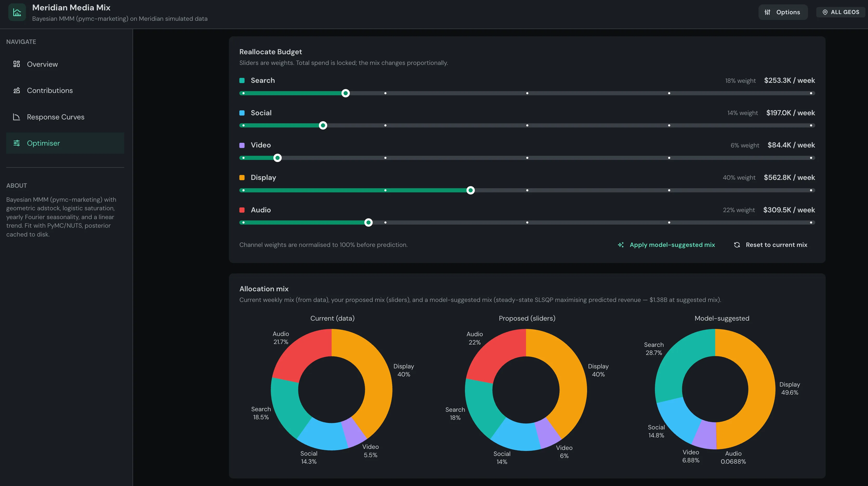
Task: Click the Response Curves line icon
Action: click(17, 117)
